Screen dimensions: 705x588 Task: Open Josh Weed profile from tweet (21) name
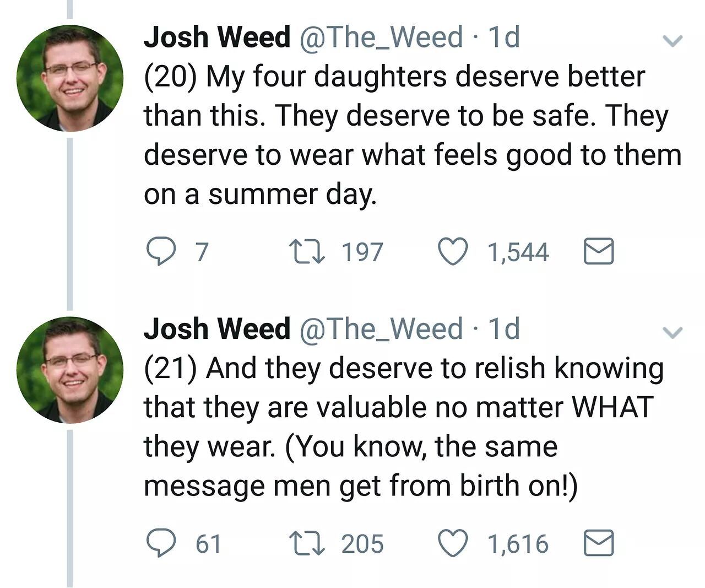click(x=216, y=328)
